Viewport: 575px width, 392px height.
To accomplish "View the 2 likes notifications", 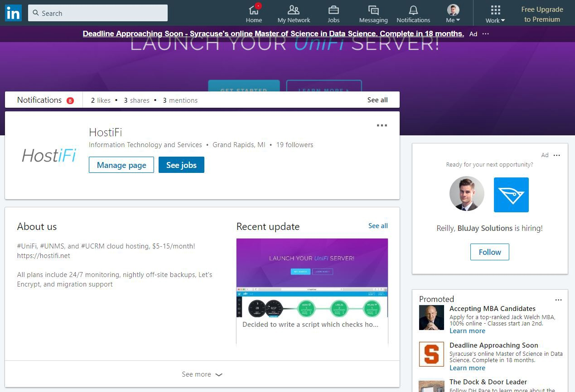I will pos(101,100).
